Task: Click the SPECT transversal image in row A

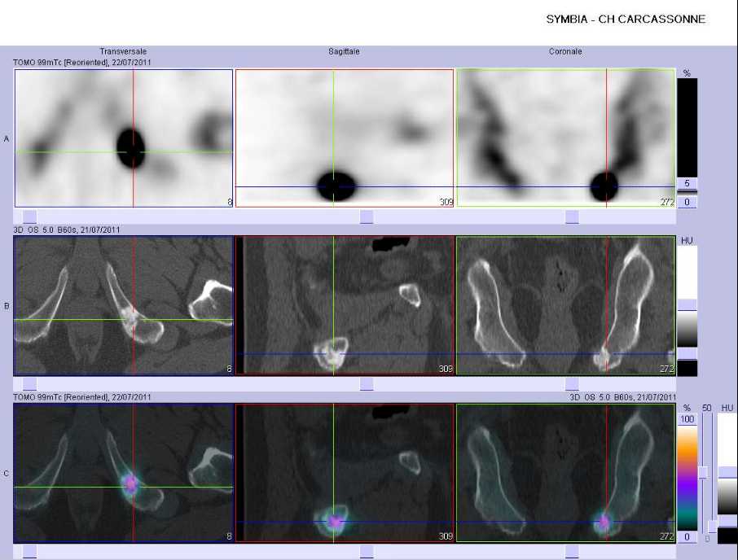Action: coord(124,138)
